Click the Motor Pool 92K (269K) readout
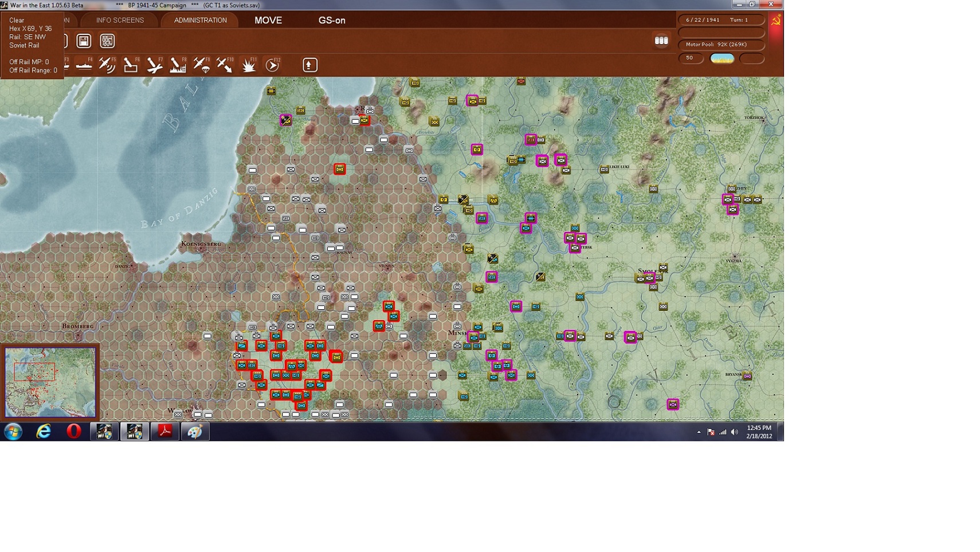 click(x=722, y=45)
